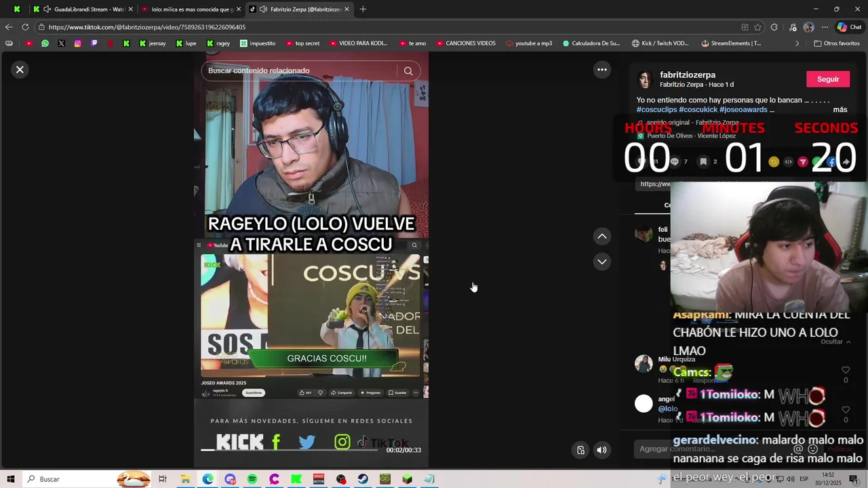Insert emoji in comment box
This screenshot has width=868, height=488.
[812, 449]
